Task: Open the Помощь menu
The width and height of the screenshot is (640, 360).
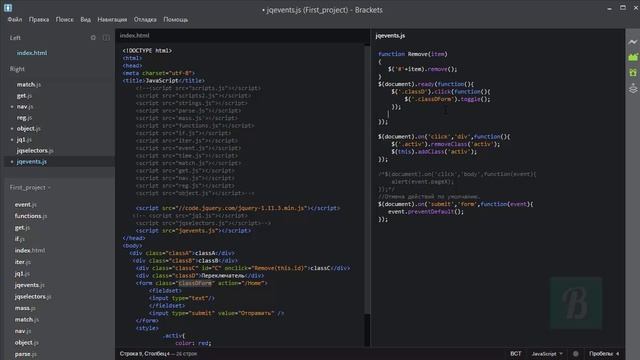Action: click(176, 20)
